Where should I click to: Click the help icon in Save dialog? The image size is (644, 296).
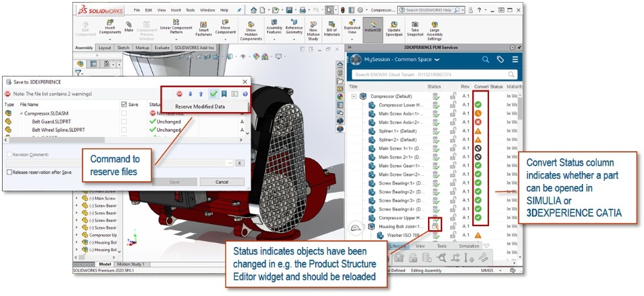coord(246,94)
